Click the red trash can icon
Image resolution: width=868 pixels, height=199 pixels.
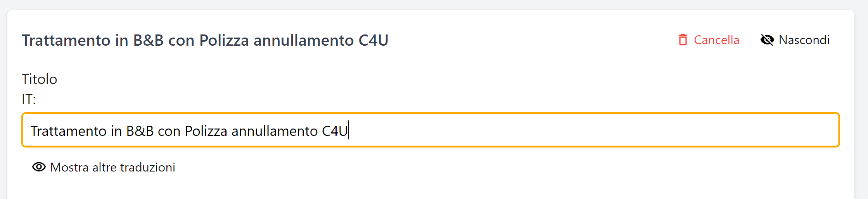coord(683,40)
